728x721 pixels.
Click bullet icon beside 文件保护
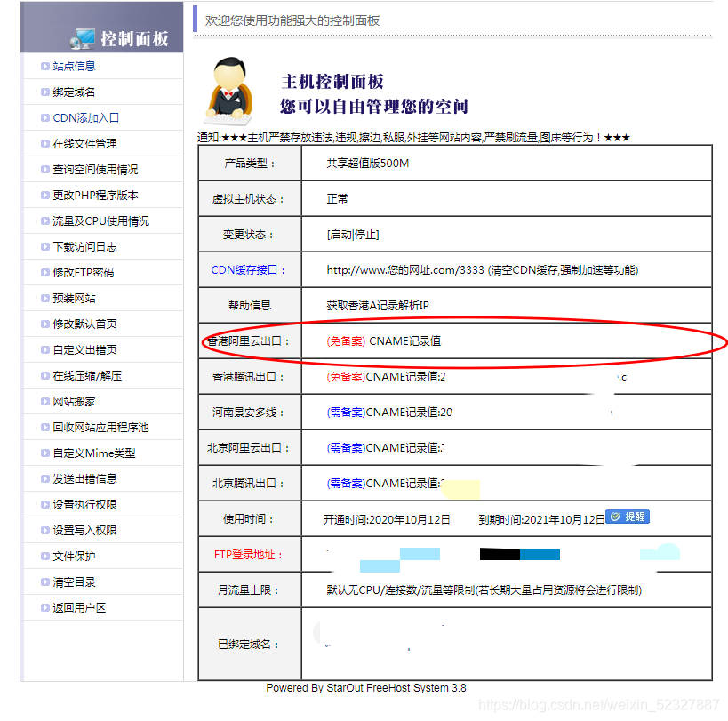[x=45, y=557]
